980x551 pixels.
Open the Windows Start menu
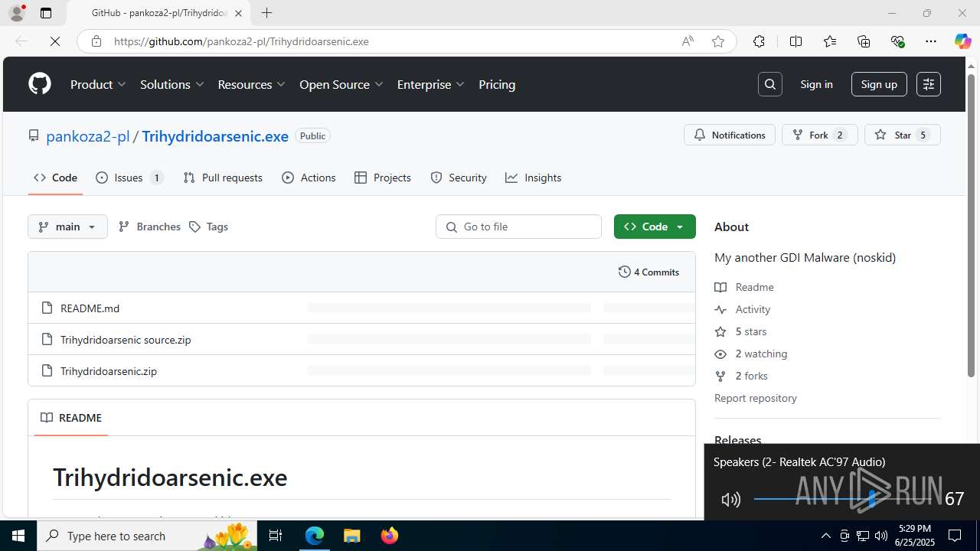(18, 536)
